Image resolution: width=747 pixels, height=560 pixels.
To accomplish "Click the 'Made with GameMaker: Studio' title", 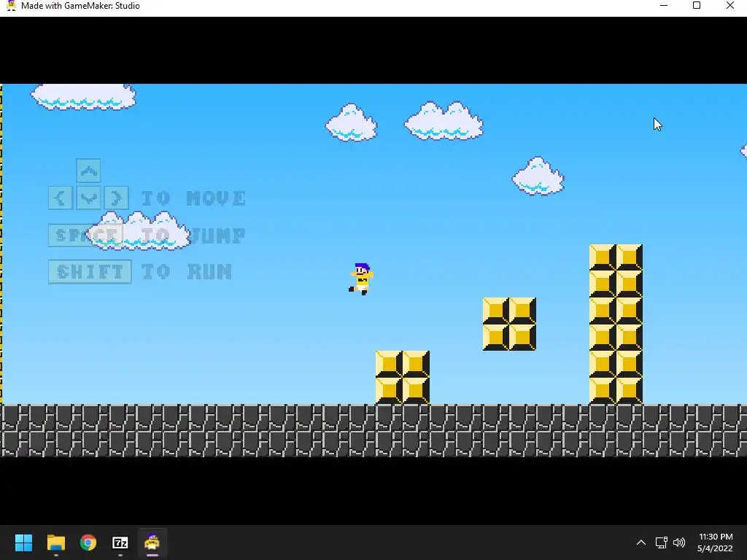I will pyautogui.click(x=80, y=6).
